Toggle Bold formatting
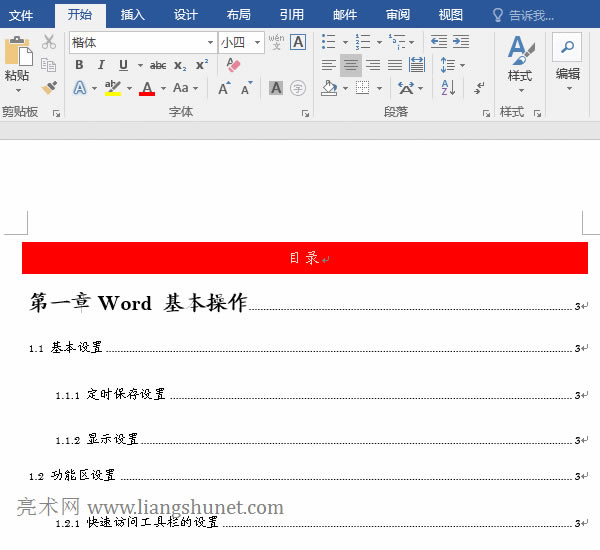 [x=79, y=65]
